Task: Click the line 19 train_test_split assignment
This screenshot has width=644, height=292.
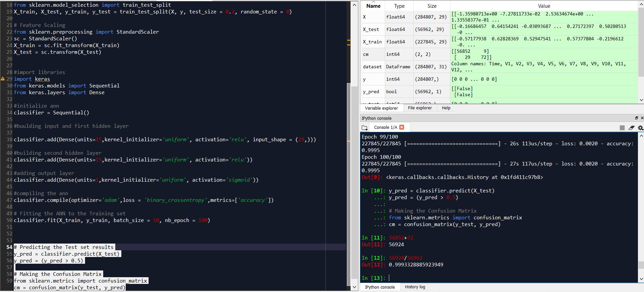Action: (153, 12)
